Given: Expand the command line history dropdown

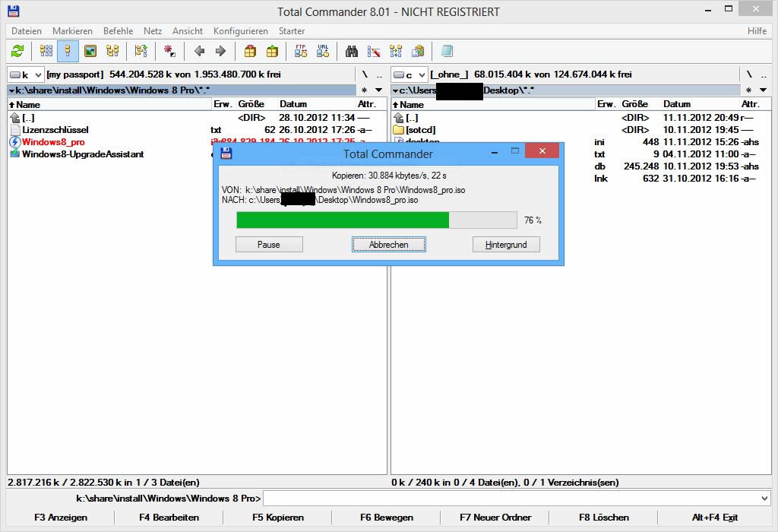Looking at the screenshot, I should point(764,499).
